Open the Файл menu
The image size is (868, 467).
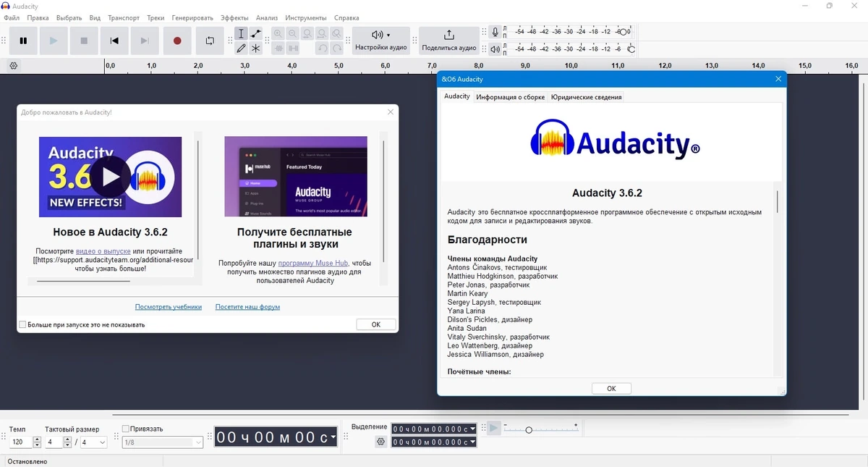click(x=12, y=17)
